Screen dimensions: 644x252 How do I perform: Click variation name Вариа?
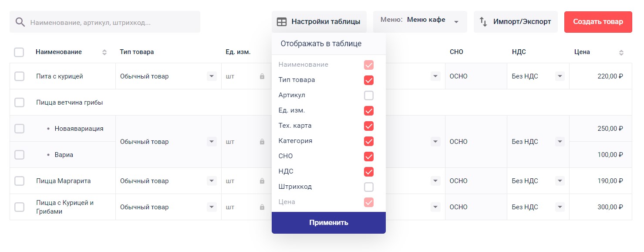point(64,155)
